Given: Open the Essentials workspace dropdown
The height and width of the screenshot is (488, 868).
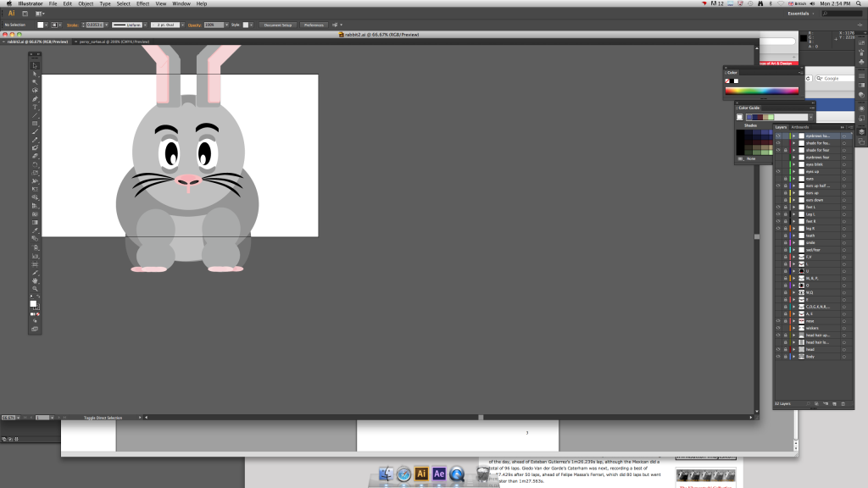Looking at the screenshot, I should coord(800,14).
